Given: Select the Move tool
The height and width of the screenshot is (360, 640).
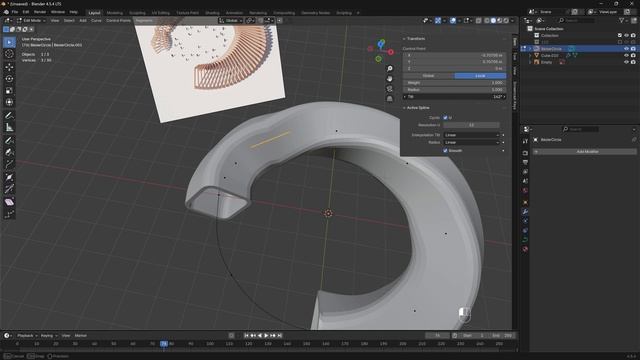Looking at the screenshot, I should click(x=9, y=67).
